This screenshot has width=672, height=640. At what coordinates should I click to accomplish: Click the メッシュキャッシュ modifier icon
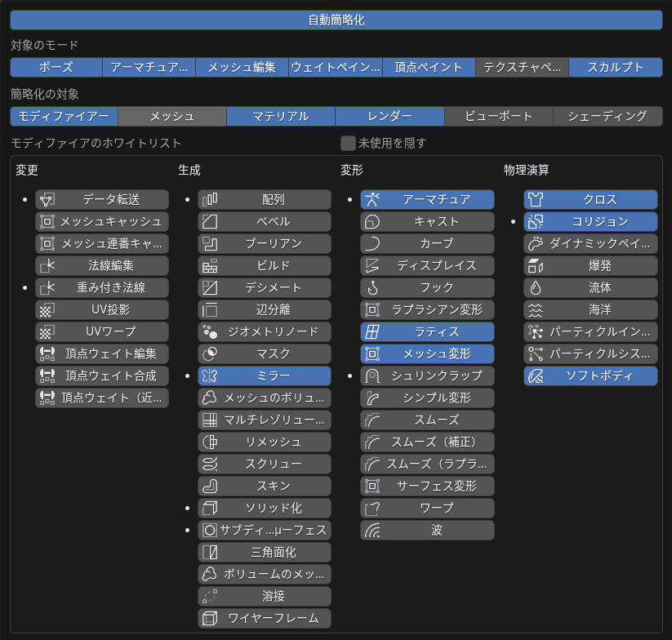click(x=47, y=221)
